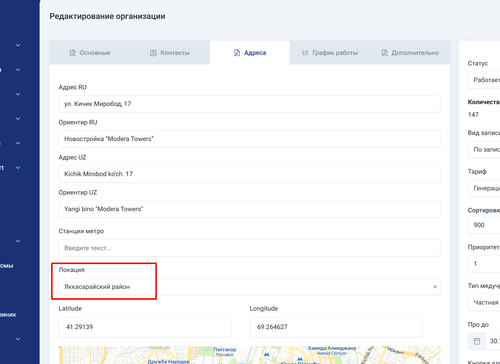Click the 'Адрес RU' label

tap(72, 87)
